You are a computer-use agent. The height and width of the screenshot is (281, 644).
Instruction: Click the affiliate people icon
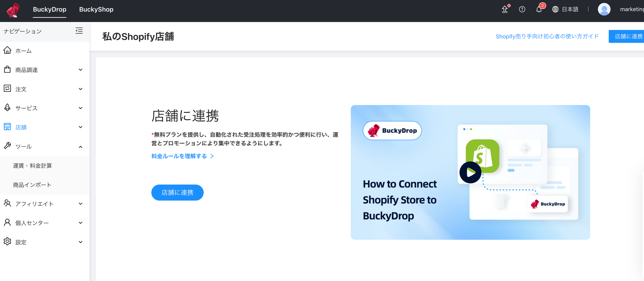[7, 203]
